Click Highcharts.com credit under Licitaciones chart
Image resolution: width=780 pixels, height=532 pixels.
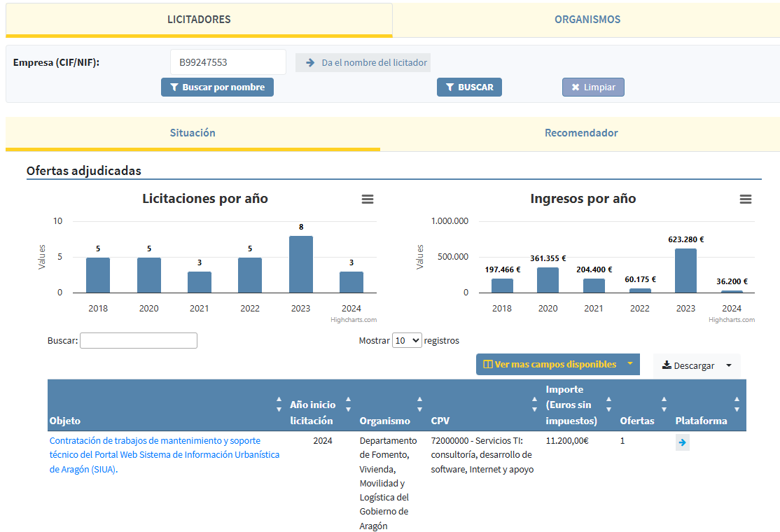(x=354, y=320)
